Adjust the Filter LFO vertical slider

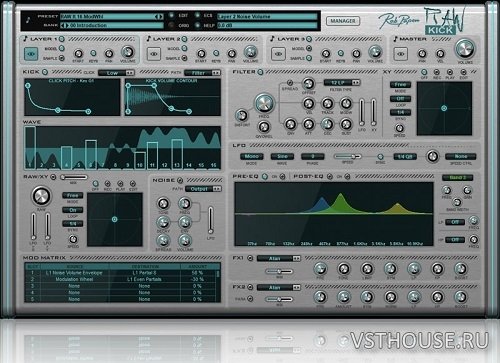coord(362,112)
